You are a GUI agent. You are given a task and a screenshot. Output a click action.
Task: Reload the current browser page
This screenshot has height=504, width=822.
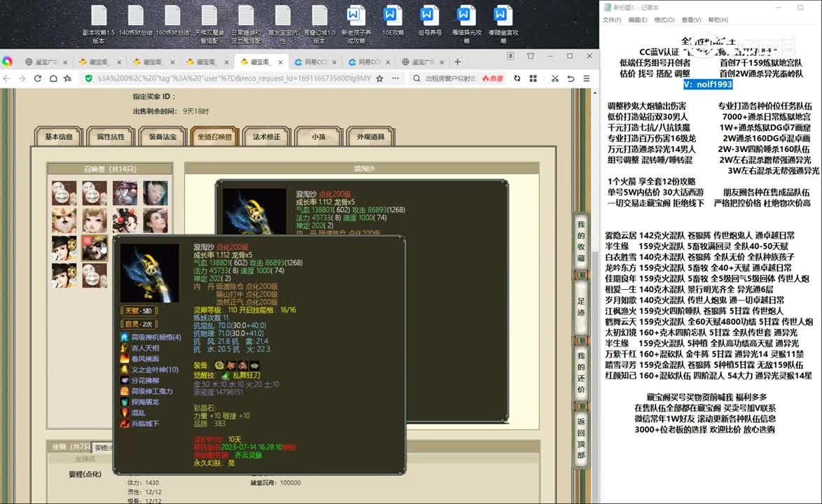[38, 78]
